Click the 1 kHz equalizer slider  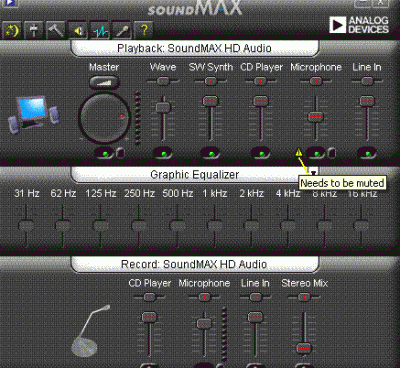pyautogui.click(x=214, y=226)
